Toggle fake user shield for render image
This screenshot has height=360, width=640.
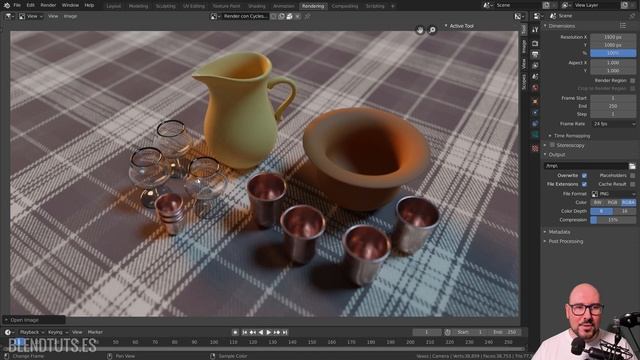pos(274,16)
